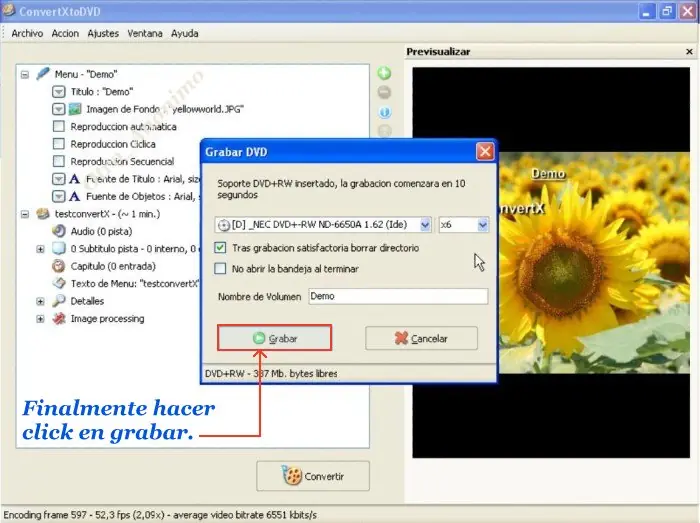Open the DVD burner drive dropdown
Image resolution: width=700 pixels, height=523 pixels.
pyautogui.click(x=425, y=225)
